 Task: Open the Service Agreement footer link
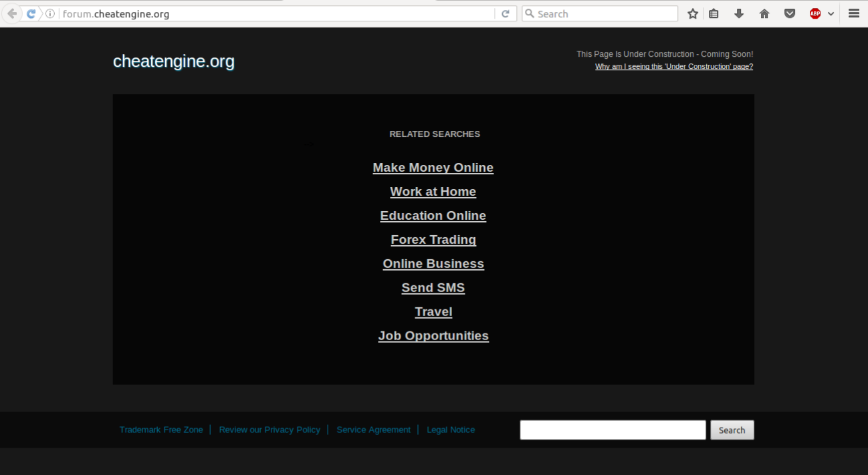pos(374,430)
